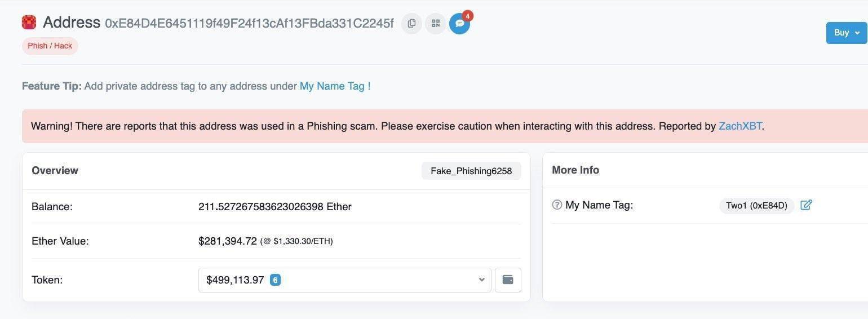The image size is (868, 319).
Task: Open the token holdings wallet icon
Action: [508, 280]
